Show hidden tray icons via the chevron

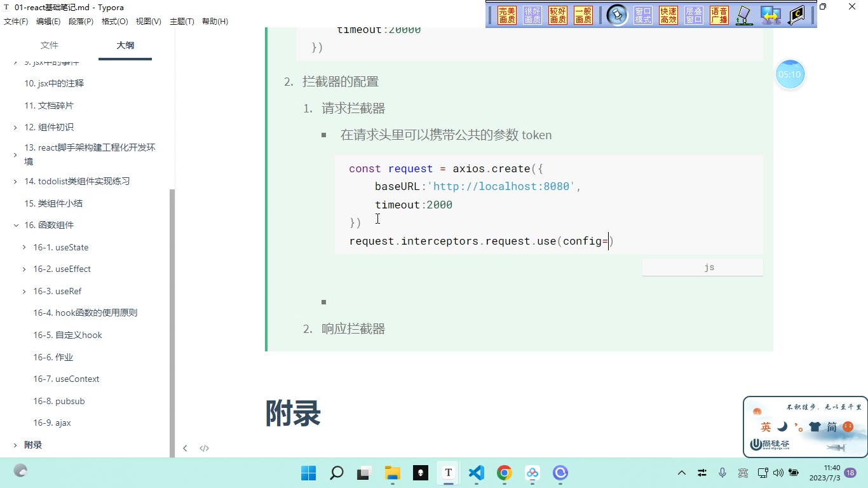click(682, 473)
